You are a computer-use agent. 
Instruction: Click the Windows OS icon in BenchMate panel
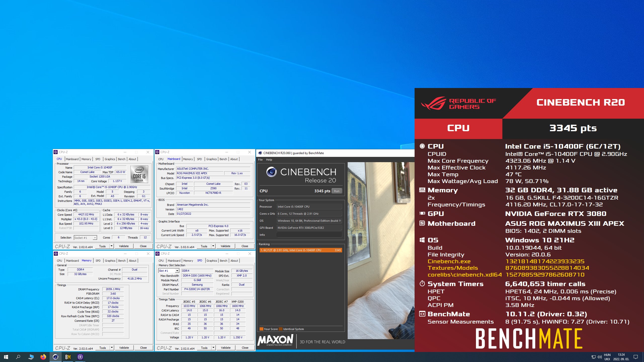pos(422,240)
